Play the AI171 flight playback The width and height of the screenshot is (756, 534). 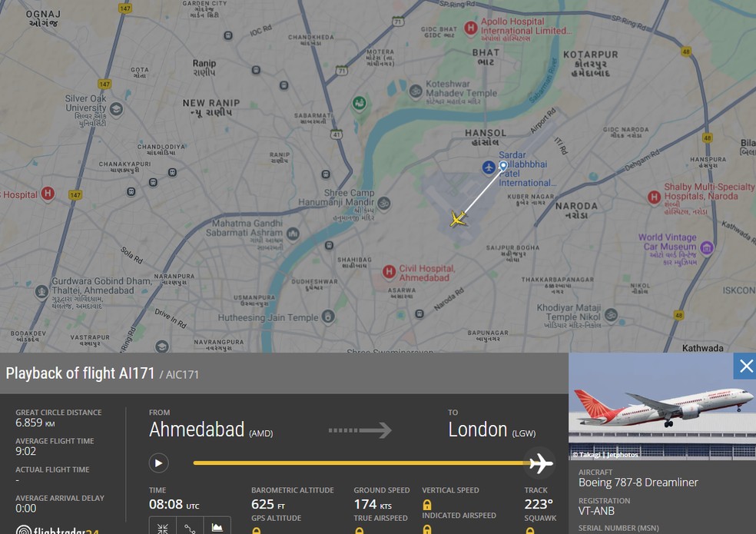coord(158,463)
